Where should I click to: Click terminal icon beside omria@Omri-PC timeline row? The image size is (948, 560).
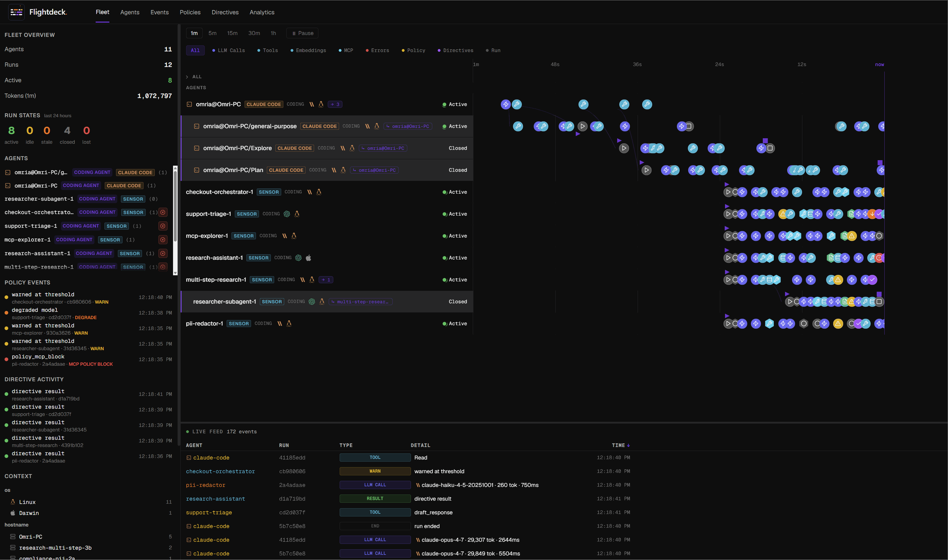click(x=189, y=104)
